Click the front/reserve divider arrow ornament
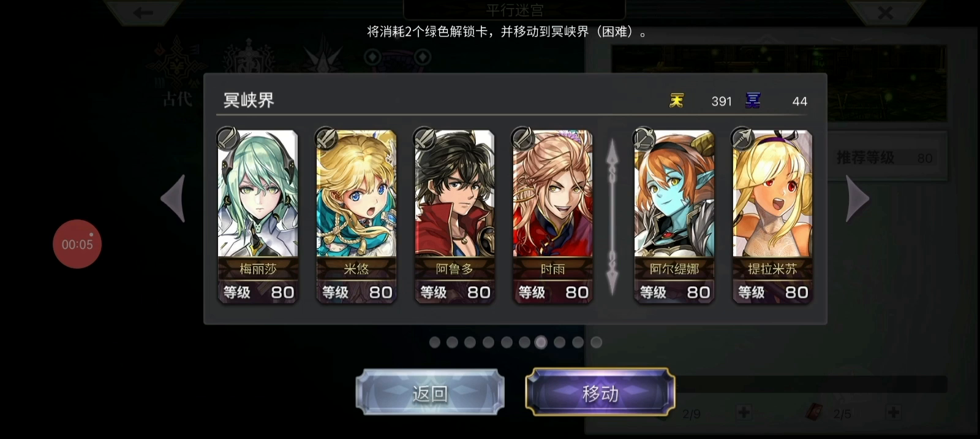This screenshot has height=439, width=980. pos(612,216)
